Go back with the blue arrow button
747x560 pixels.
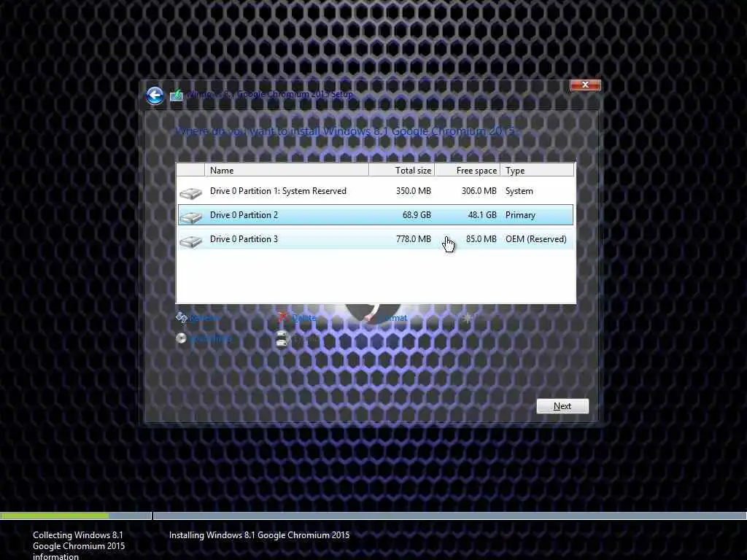pos(155,96)
